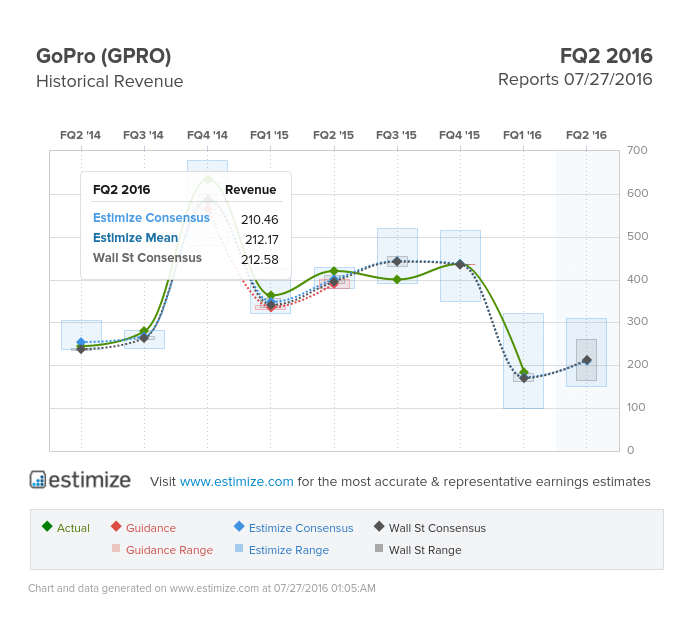
Task: Open the www.estimize.com link
Action: point(236,481)
